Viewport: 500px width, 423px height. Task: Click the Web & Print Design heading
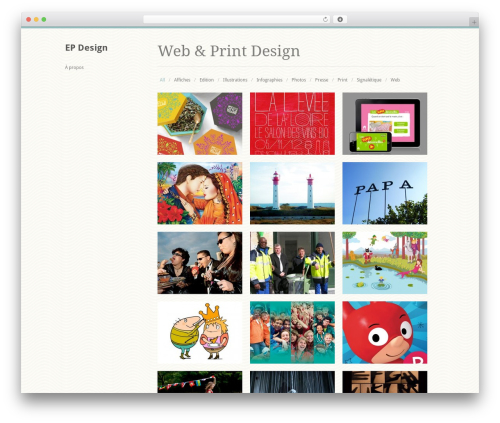(229, 51)
